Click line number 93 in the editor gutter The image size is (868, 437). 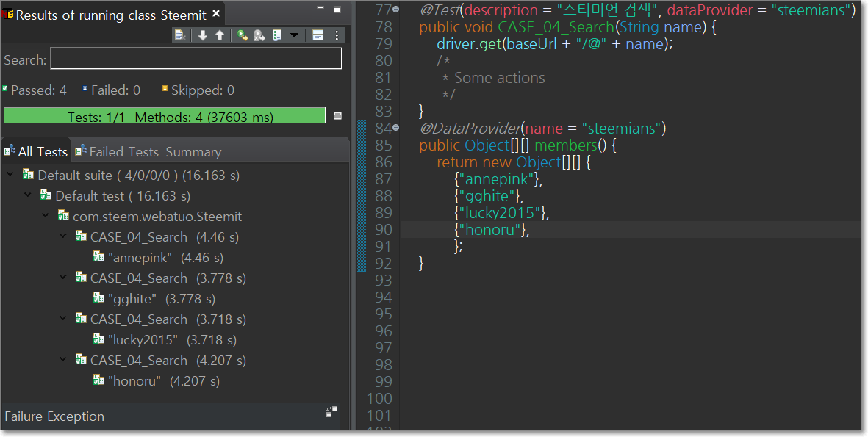tap(384, 281)
